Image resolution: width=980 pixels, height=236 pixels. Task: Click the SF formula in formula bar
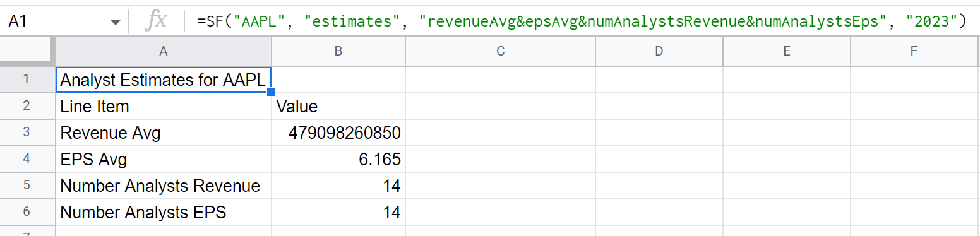click(582, 21)
